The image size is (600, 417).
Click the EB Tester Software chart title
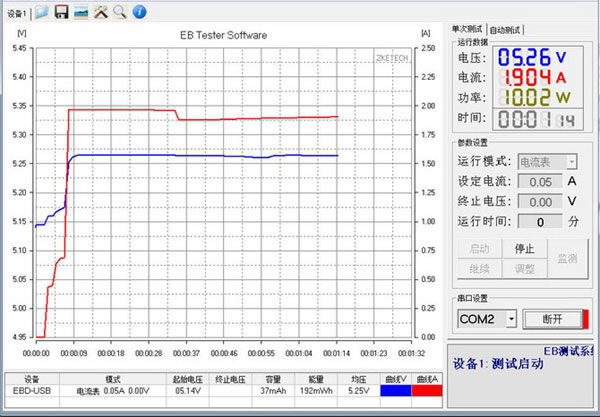click(x=223, y=35)
